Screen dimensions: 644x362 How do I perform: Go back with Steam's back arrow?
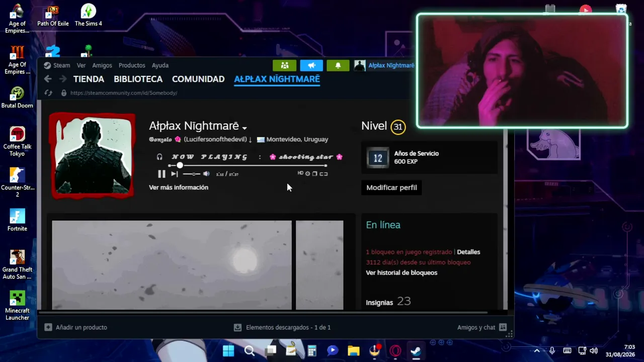coord(48,79)
